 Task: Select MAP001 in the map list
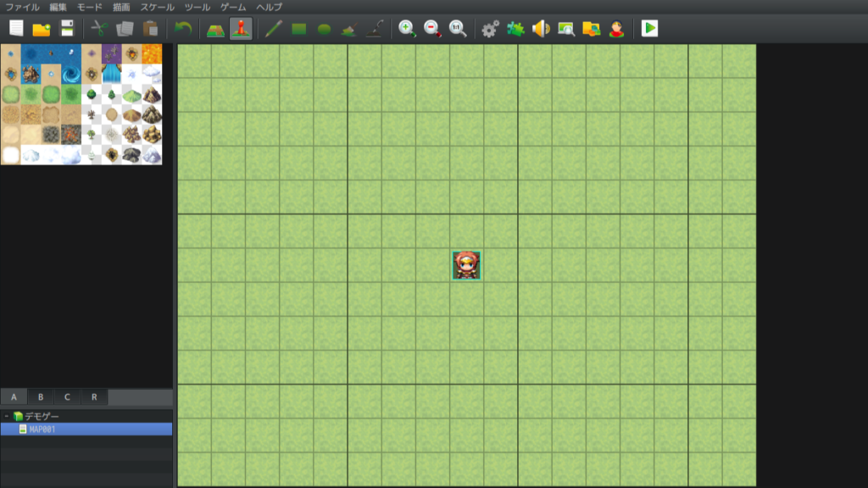42,430
